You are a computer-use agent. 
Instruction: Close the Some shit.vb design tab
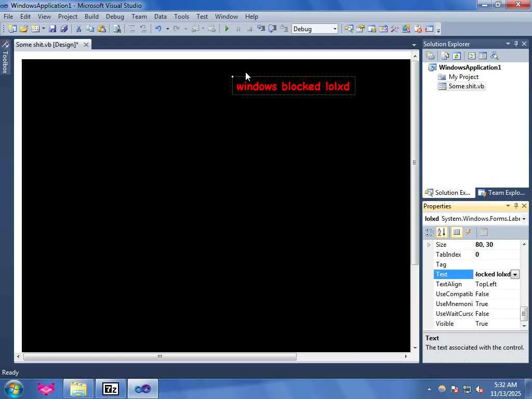[x=86, y=45]
